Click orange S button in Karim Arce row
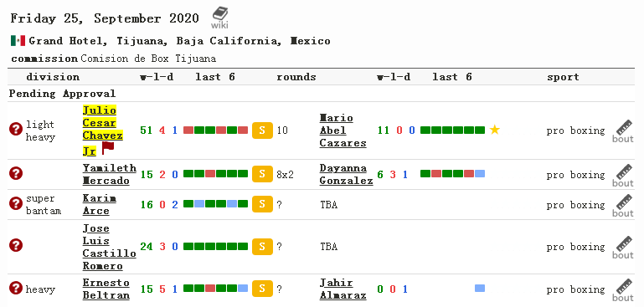This screenshot has height=307, width=644. point(262,204)
